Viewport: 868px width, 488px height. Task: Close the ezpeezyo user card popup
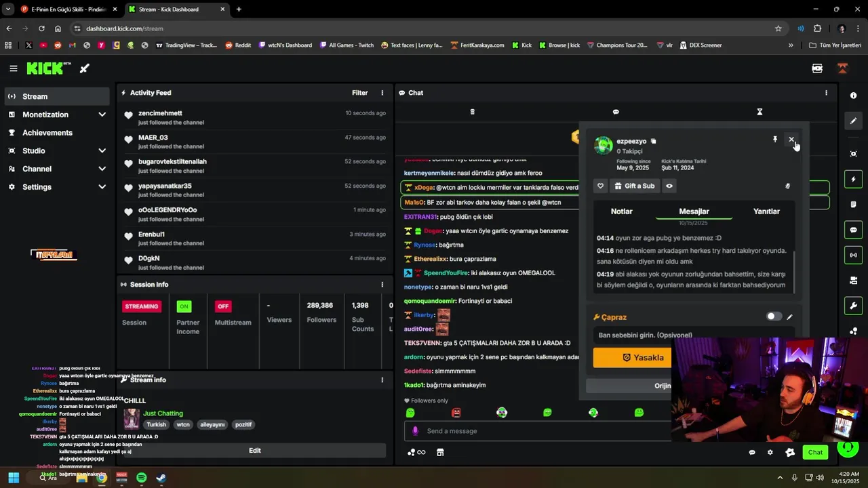tap(791, 140)
